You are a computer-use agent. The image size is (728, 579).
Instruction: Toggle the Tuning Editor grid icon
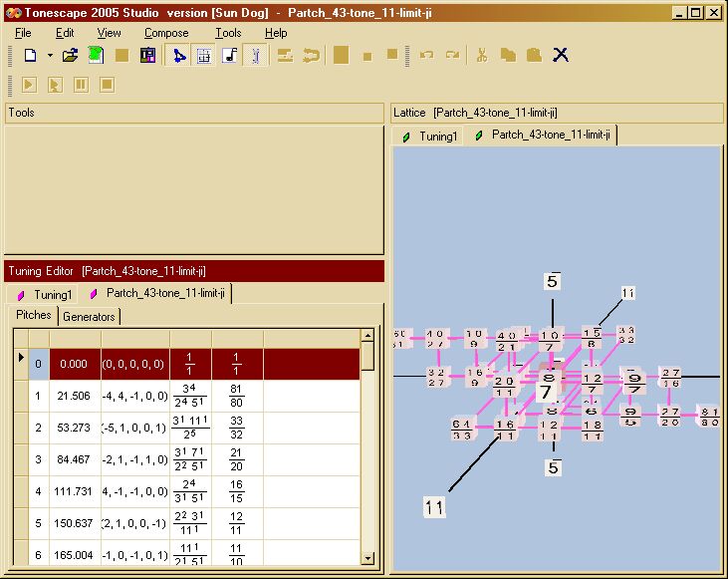pyautogui.click(x=204, y=56)
